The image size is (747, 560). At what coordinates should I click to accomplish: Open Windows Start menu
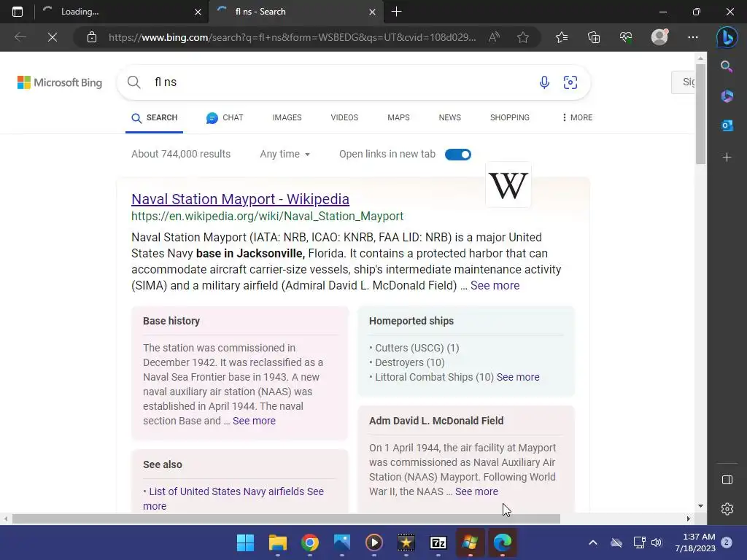[x=245, y=542]
